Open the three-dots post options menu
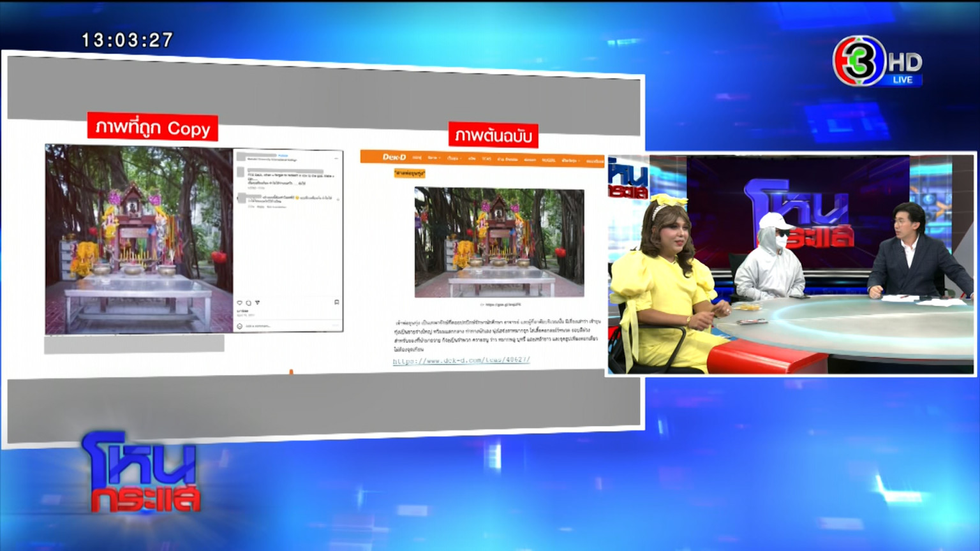This screenshot has width=980, height=551. click(x=336, y=158)
